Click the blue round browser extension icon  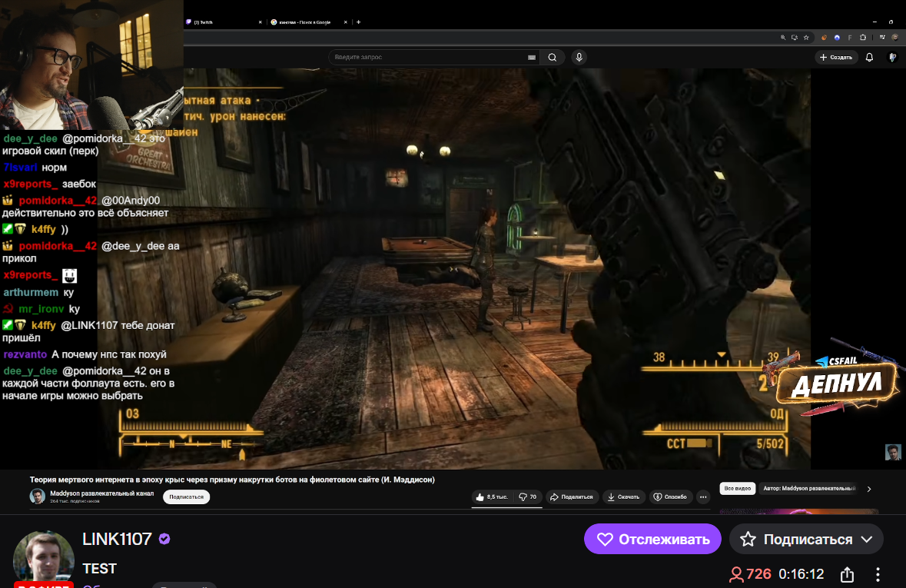[837, 38]
